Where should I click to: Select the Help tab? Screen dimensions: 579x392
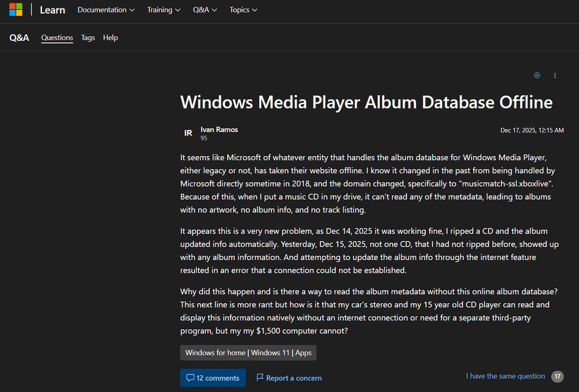point(110,37)
